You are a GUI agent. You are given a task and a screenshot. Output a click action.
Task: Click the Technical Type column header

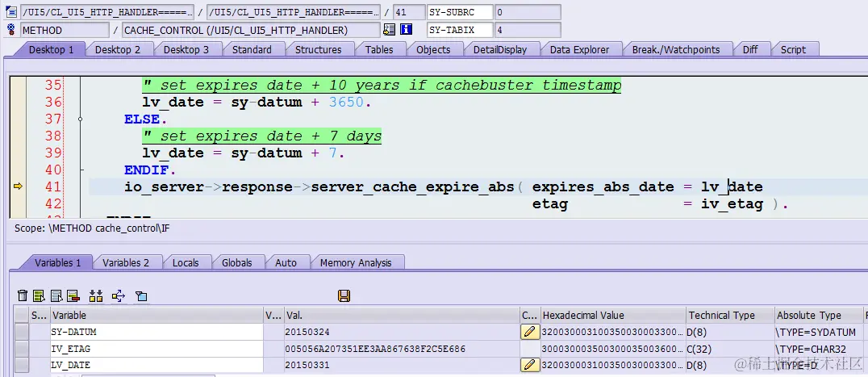[730, 315]
